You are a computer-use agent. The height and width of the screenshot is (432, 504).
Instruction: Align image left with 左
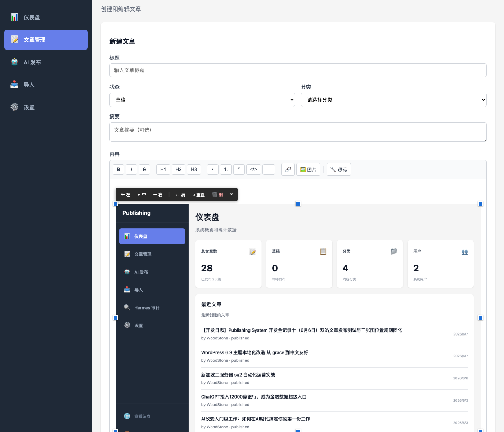click(125, 194)
